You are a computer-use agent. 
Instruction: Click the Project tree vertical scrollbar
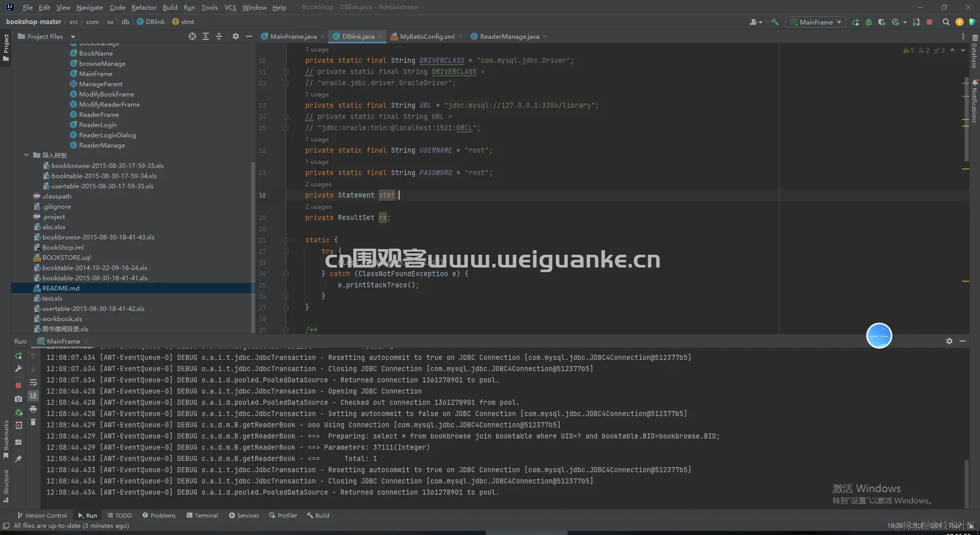[253, 248]
